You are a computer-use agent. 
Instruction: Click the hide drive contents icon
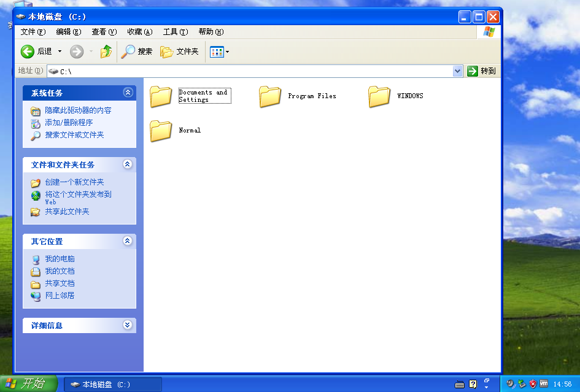36,111
